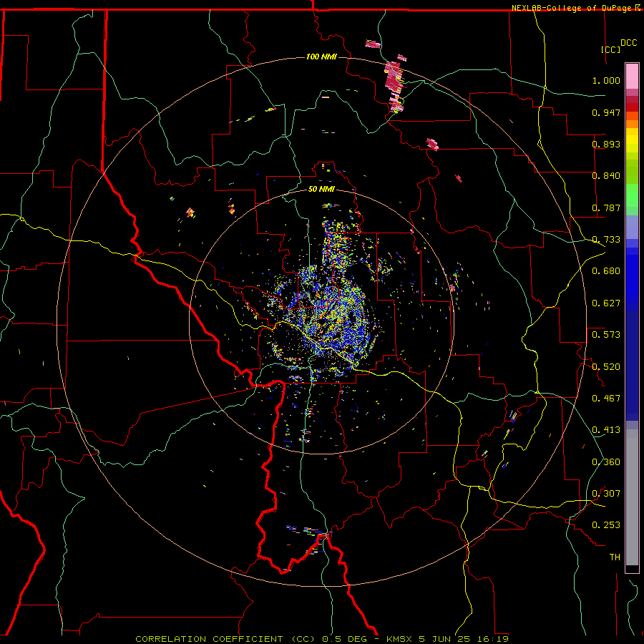This screenshot has width=644, height=644.
Task: Click the KMSX 5 JUN 25 16:19 timestamp
Action: click(448, 639)
